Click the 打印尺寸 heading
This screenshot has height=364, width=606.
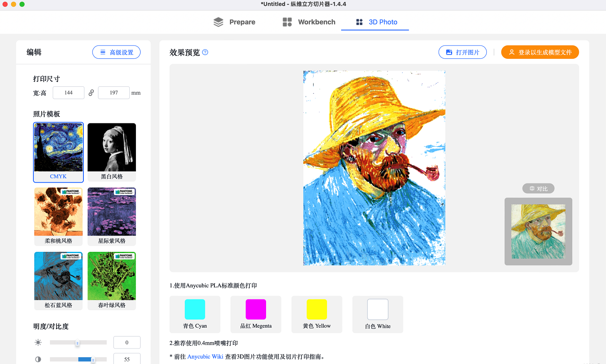46,79
